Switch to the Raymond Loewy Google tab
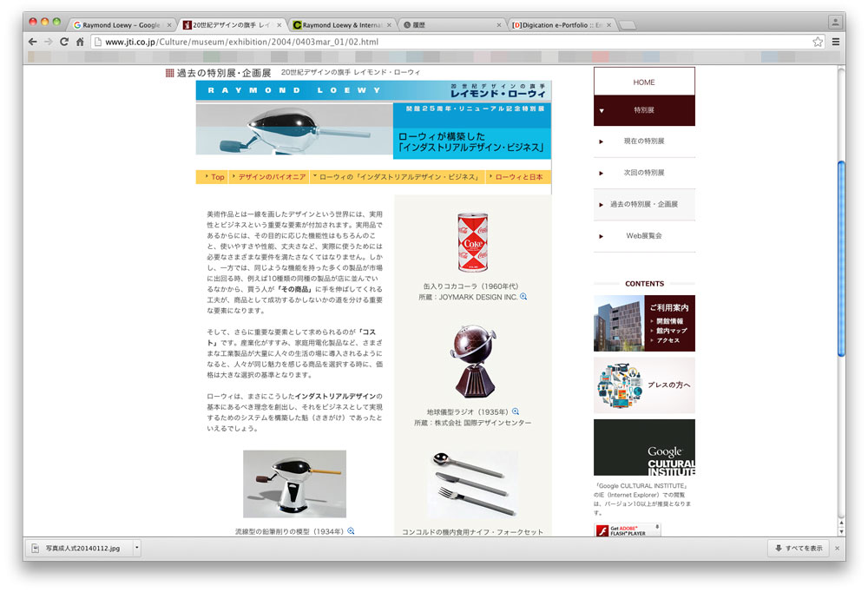The width and height of the screenshot is (868, 592). [122, 25]
